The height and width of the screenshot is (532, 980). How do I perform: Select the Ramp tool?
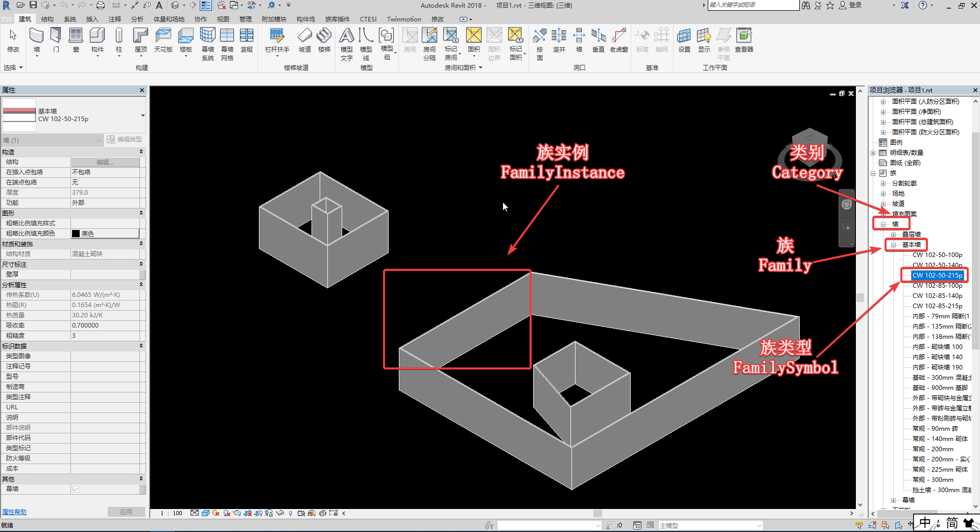point(305,41)
